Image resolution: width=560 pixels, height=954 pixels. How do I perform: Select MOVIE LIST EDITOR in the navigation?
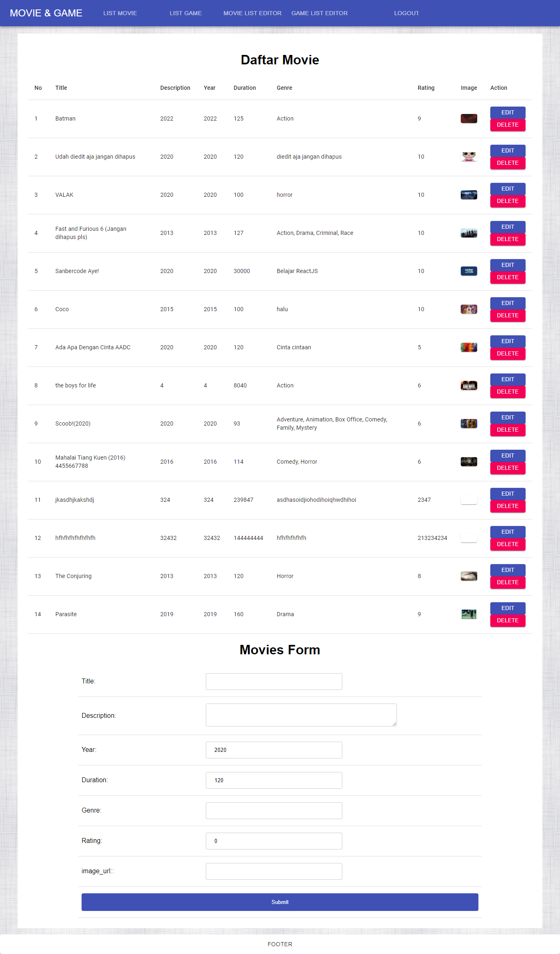tap(252, 13)
